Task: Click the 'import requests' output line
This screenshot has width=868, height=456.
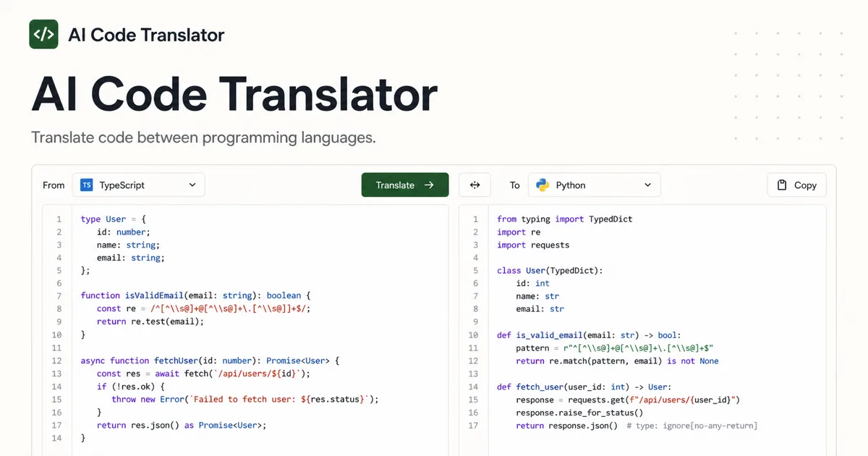Action: (533, 245)
